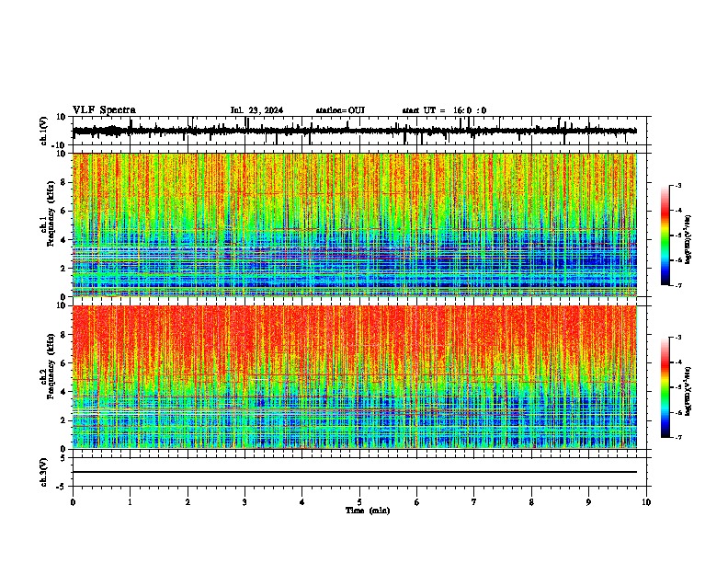728x563 pixels.
Task: Click the date 'Jul. 23, 2024'
Action: click(x=256, y=110)
